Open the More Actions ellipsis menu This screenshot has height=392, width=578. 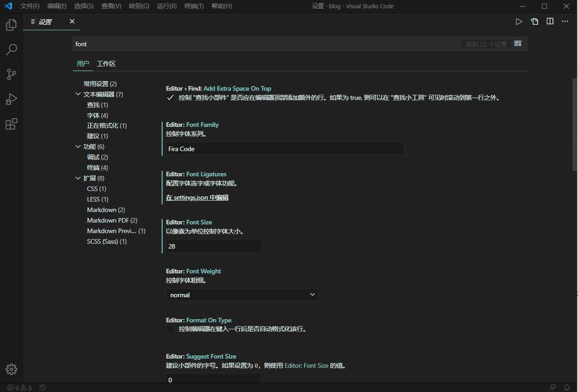[x=565, y=22]
